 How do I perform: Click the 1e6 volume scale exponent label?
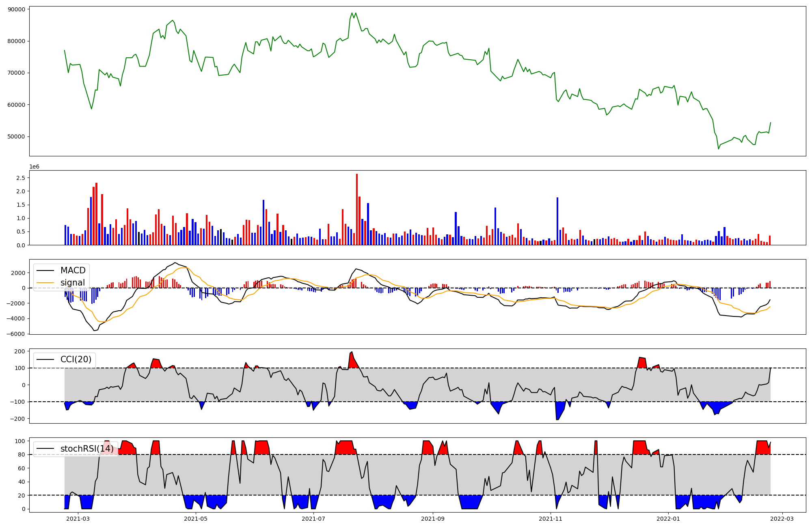click(35, 167)
